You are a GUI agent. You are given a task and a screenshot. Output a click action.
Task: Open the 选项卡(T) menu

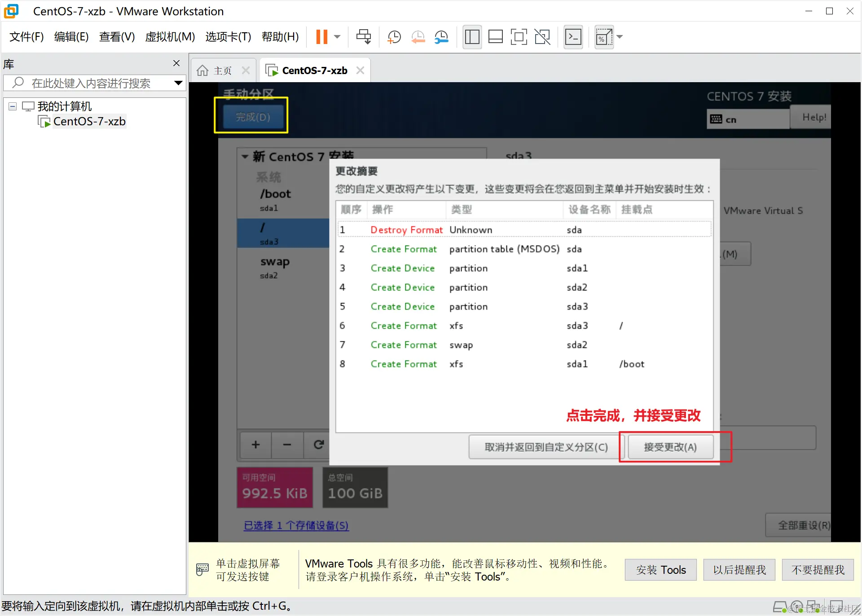[x=228, y=37]
